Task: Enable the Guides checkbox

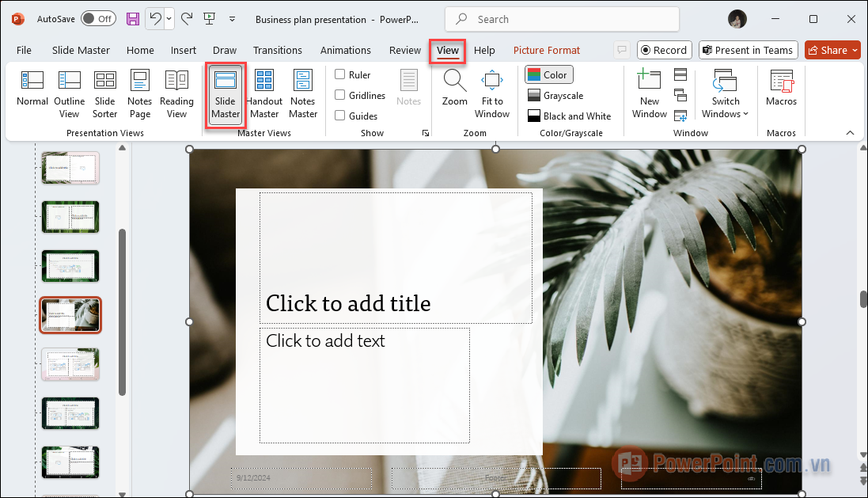Action: click(340, 116)
